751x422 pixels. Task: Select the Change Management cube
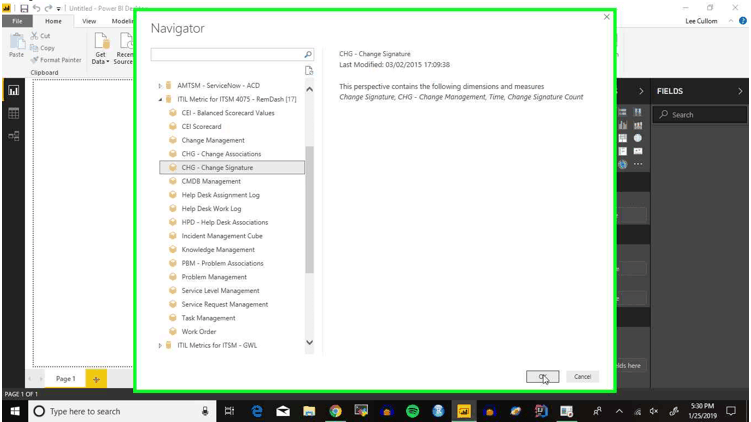tap(213, 140)
